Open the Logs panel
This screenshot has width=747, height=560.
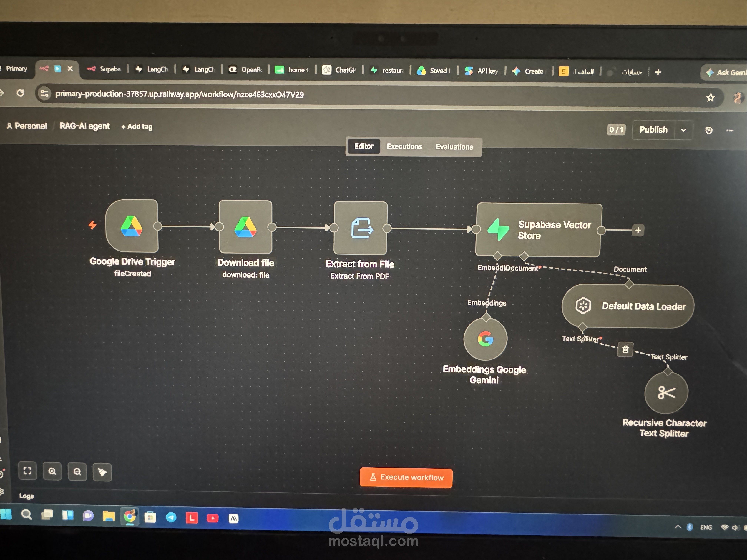26,496
